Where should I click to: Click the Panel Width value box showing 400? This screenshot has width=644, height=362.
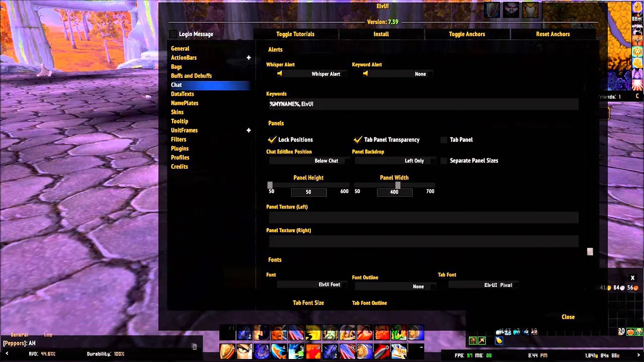click(x=394, y=192)
